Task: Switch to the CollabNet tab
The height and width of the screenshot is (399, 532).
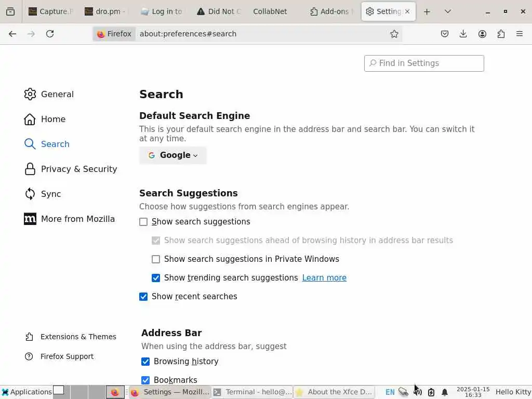Action: (275, 11)
